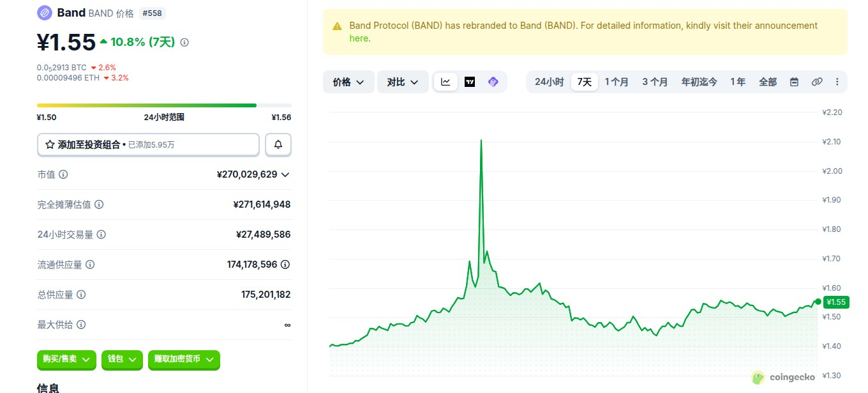868x393 pixels.
Task: Click the yellow warning triangle icon
Action: click(x=337, y=26)
